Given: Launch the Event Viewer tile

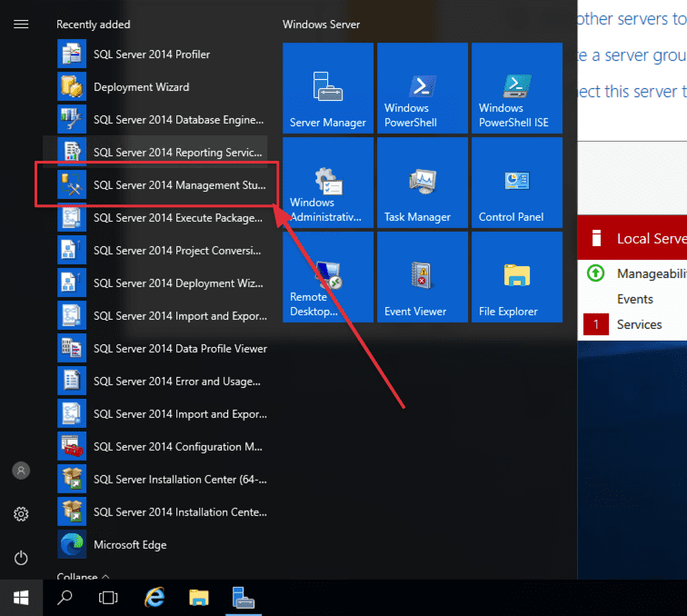Looking at the screenshot, I should click(x=423, y=277).
